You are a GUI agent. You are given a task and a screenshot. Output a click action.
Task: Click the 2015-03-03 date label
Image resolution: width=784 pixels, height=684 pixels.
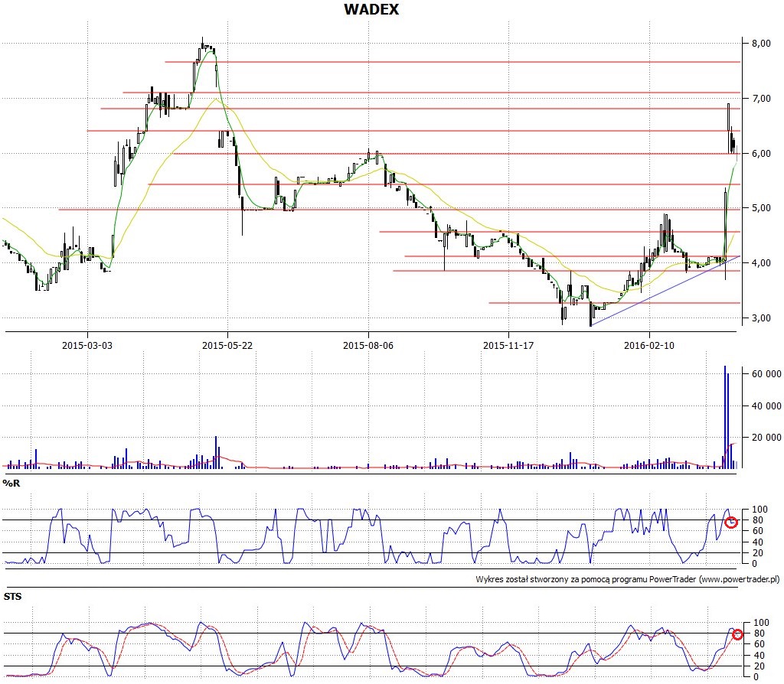click(x=87, y=345)
